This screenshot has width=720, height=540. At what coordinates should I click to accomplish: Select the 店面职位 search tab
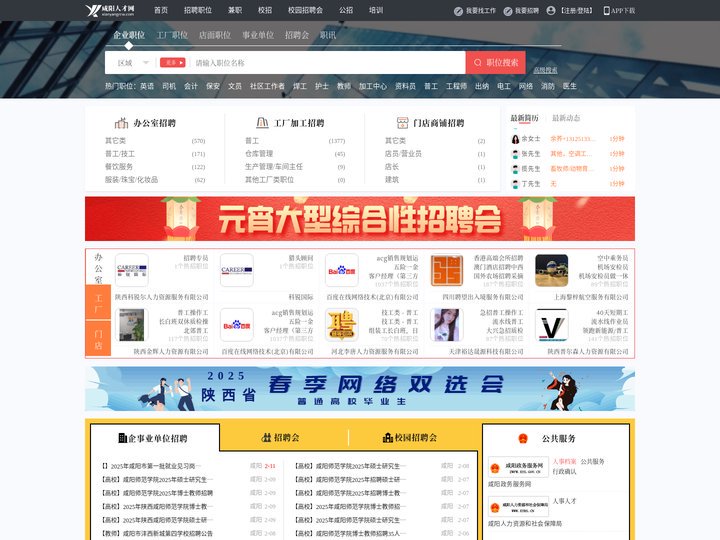point(215,35)
